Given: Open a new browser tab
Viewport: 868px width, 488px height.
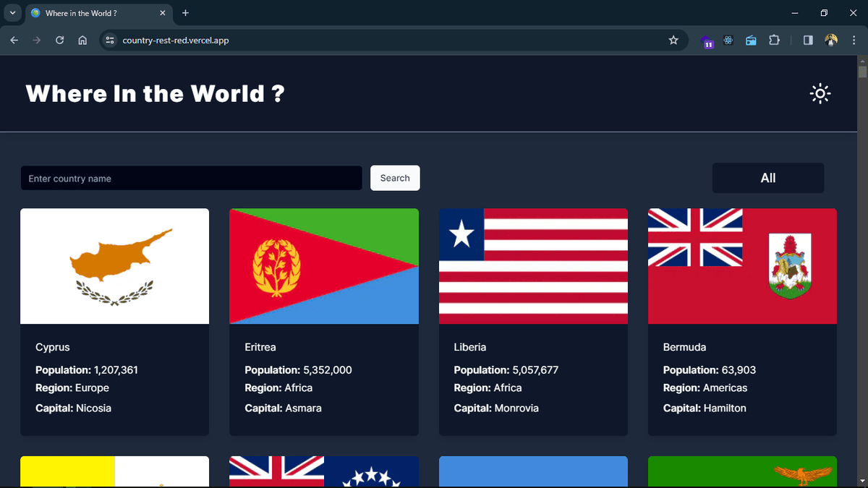Looking at the screenshot, I should (x=185, y=12).
